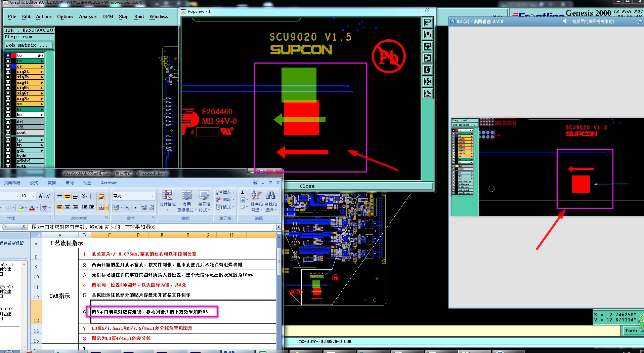The height and width of the screenshot is (353, 644).
Task: Click the fx insert function icon
Action: (24, 227)
